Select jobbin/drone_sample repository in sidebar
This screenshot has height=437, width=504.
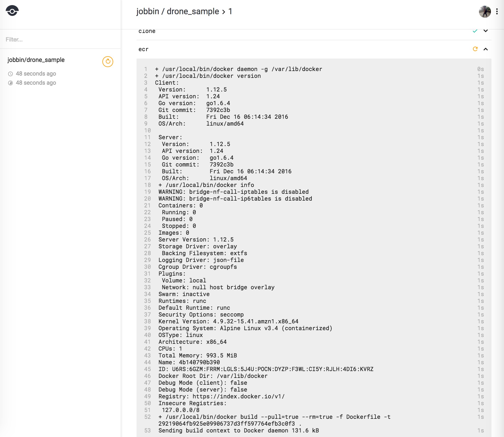(36, 60)
